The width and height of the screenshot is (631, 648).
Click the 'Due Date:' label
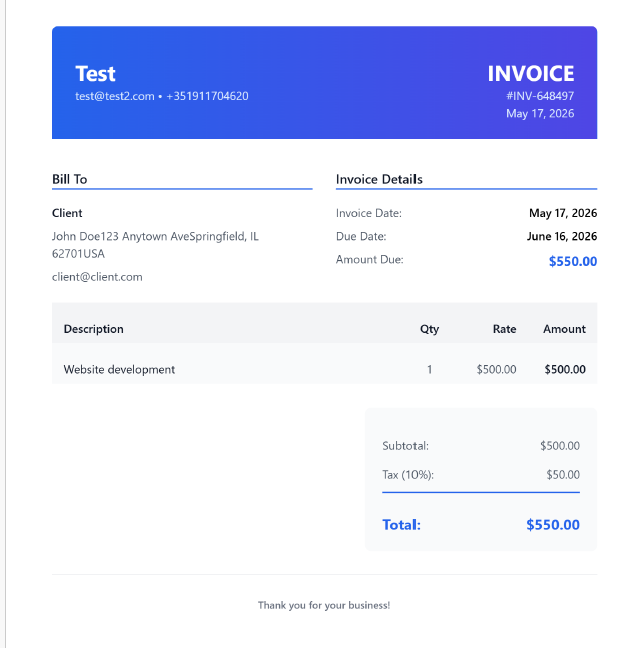[361, 236]
